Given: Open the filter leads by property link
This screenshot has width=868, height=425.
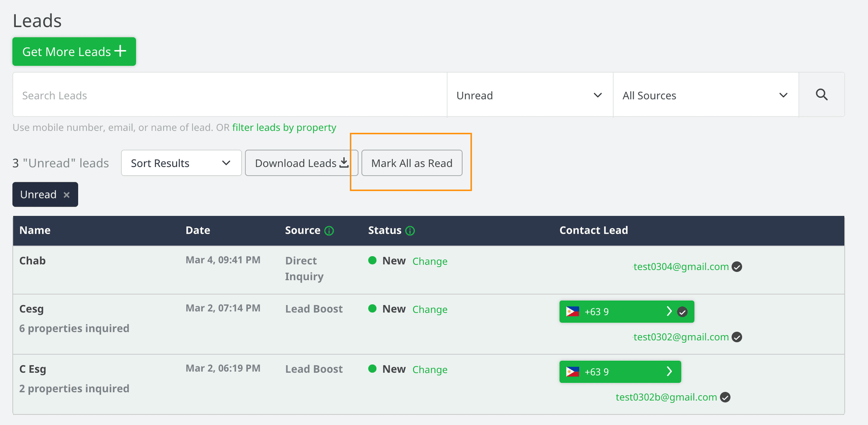Looking at the screenshot, I should click(284, 127).
